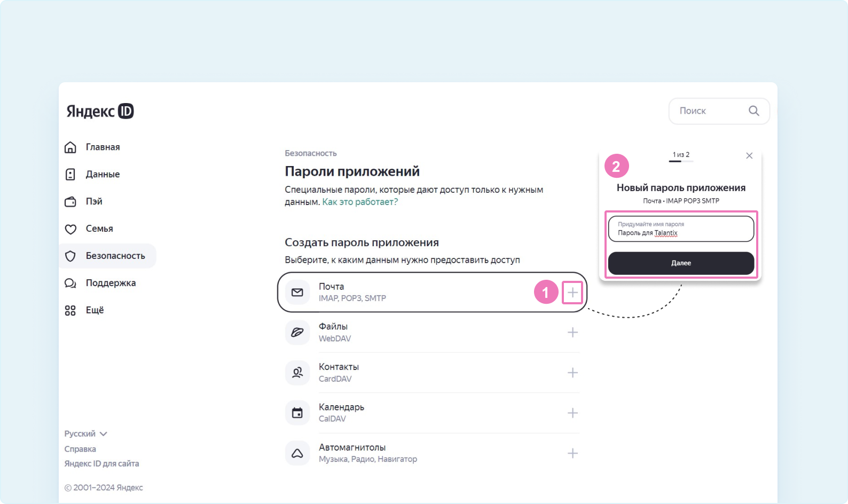Viewport: 848px width, 504px height.
Task: Click the Календарь row title
Action: coord(341,407)
